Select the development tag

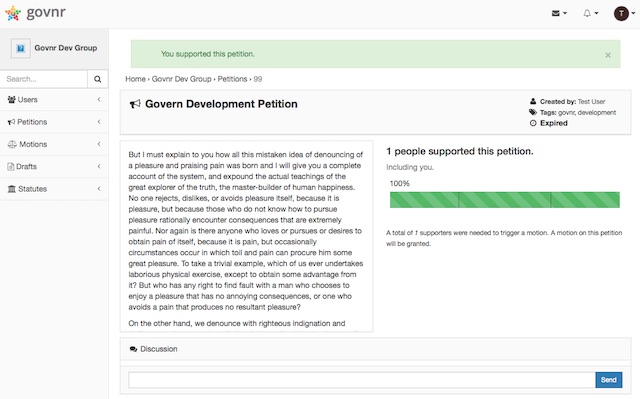click(597, 113)
